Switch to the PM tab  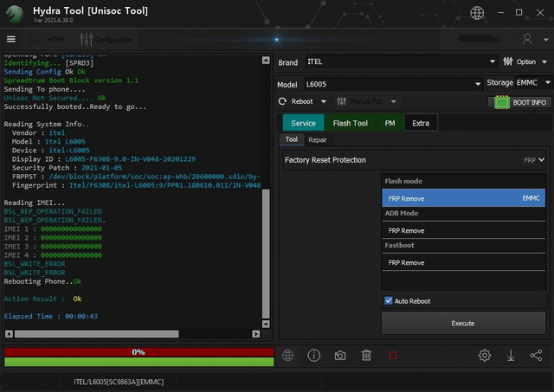pyautogui.click(x=390, y=123)
